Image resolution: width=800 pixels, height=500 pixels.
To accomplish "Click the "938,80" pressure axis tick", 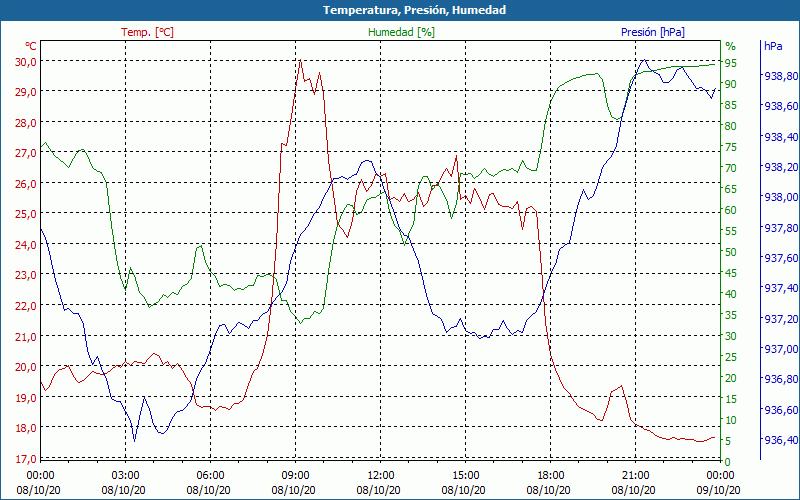I will (x=781, y=76).
